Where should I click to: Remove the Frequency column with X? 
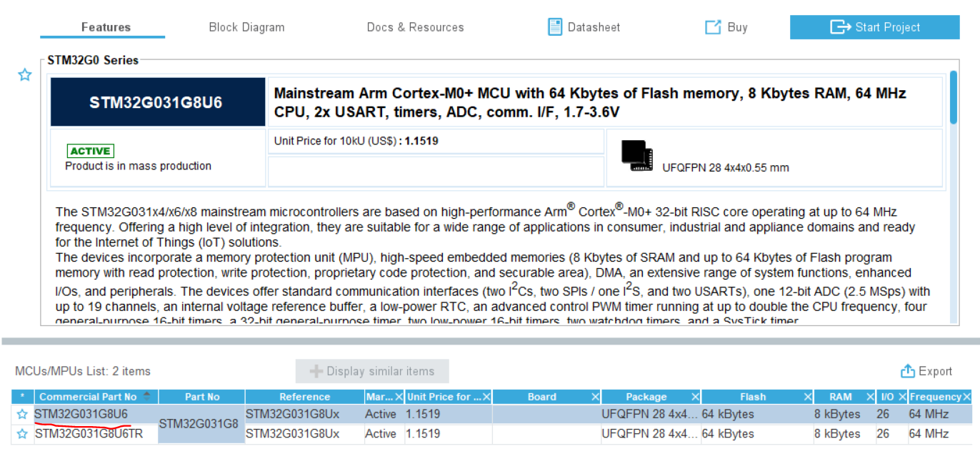coord(966,397)
